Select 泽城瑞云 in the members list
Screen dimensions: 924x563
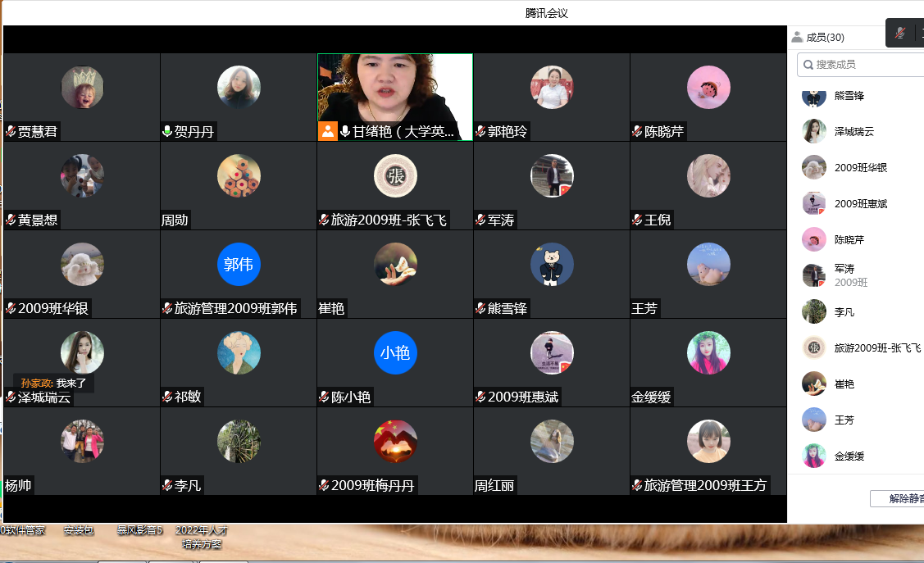point(853,131)
